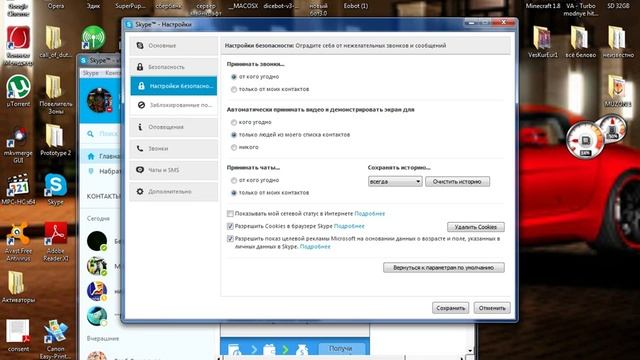
Task: Open the Звонки settings section
Action: [x=173, y=149]
